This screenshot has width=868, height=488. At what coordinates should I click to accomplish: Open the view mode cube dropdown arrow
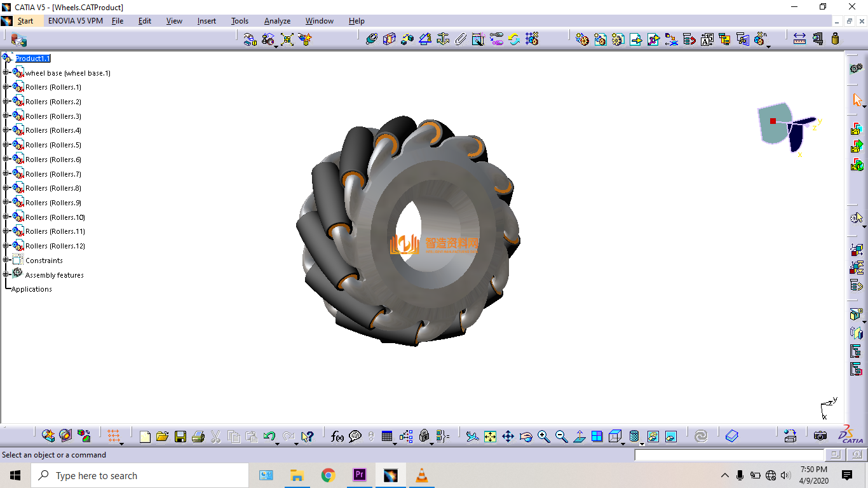[623, 443]
